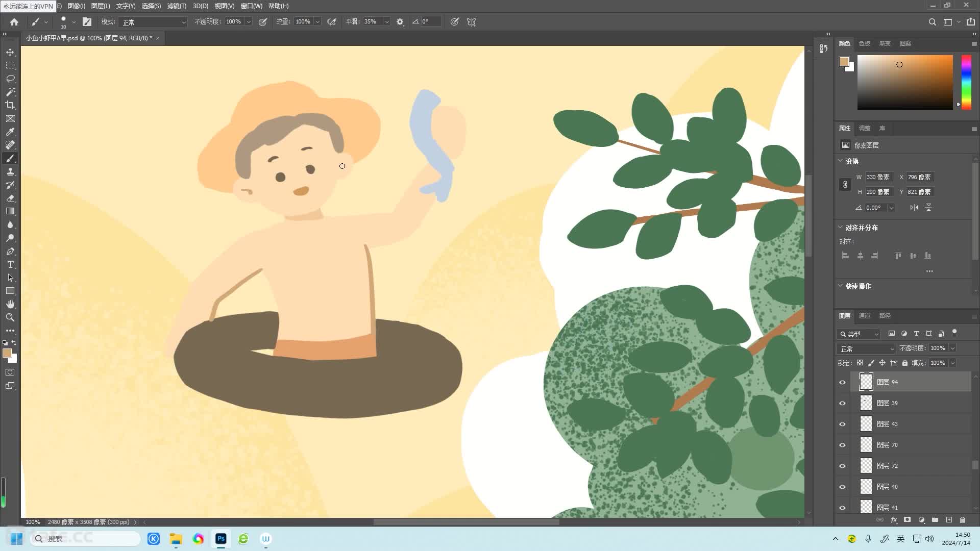Image resolution: width=980 pixels, height=551 pixels.
Task: Collapse the 变换 section
Action: tap(840, 161)
